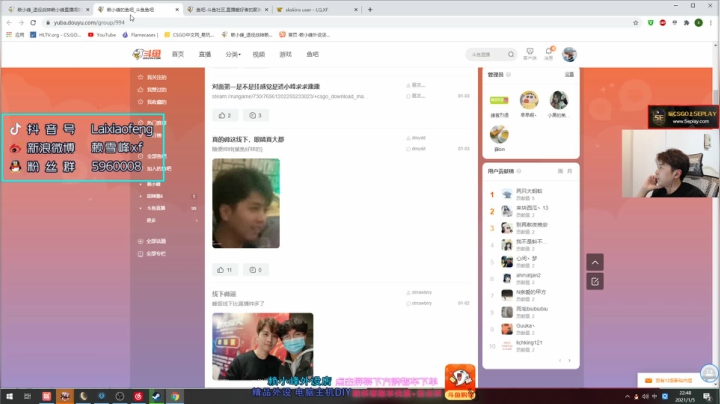Open the post titled 线下峰哥
This screenshot has width=720, height=404.
pyautogui.click(x=224, y=294)
